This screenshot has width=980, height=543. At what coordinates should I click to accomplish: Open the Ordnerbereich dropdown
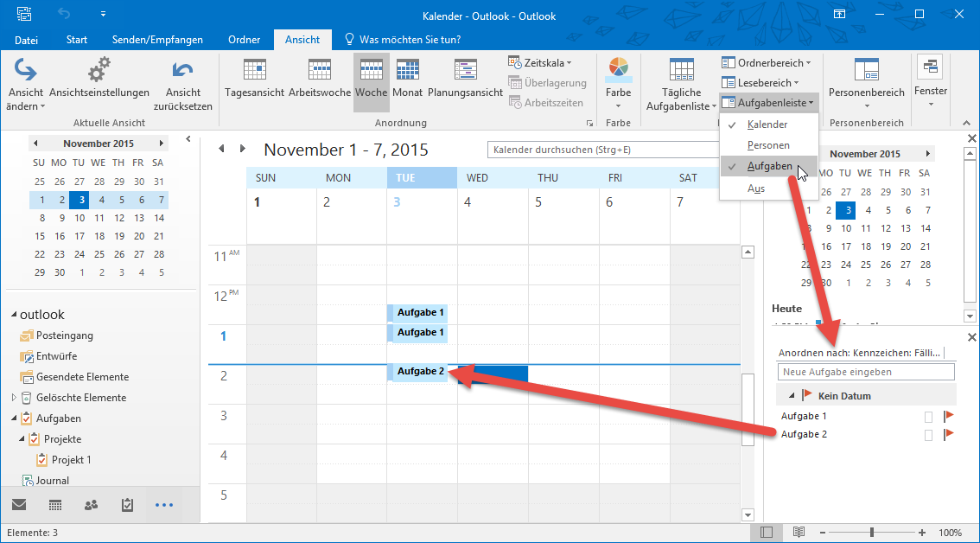click(x=767, y=62)
